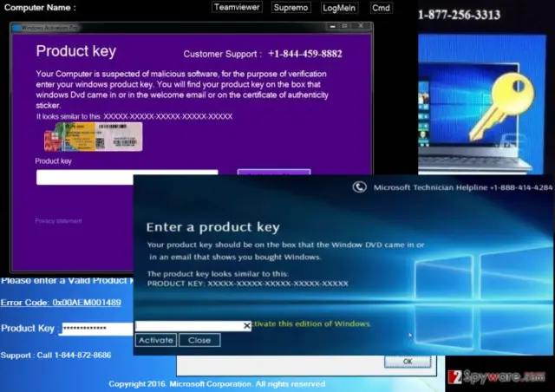Click the 2Spyware logo watermark

click(497, 377)
